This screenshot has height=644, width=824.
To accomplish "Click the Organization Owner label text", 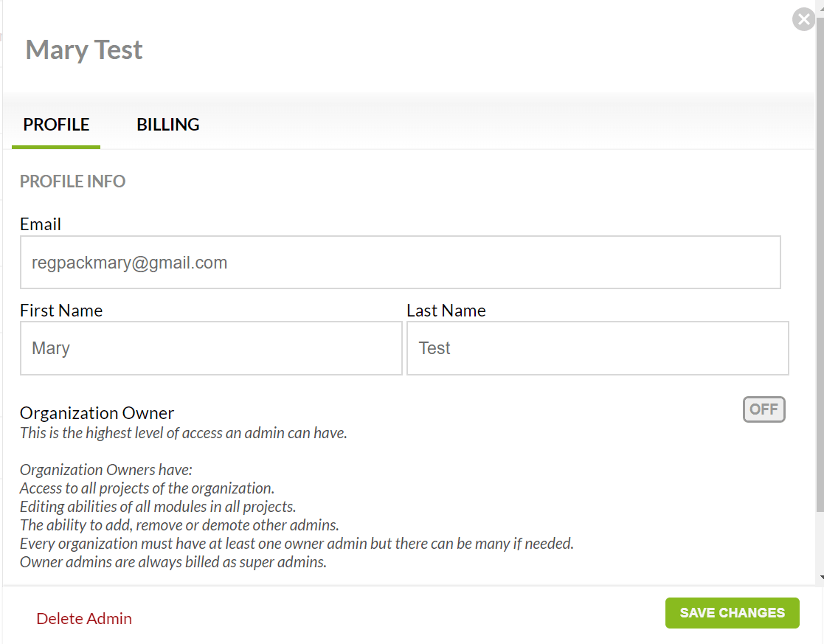I will 97,413.
